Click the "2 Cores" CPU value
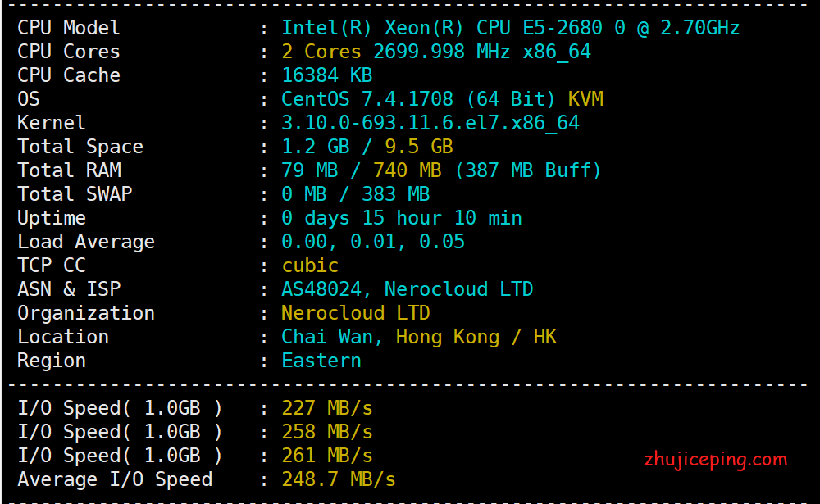 [x=321, y=52]
